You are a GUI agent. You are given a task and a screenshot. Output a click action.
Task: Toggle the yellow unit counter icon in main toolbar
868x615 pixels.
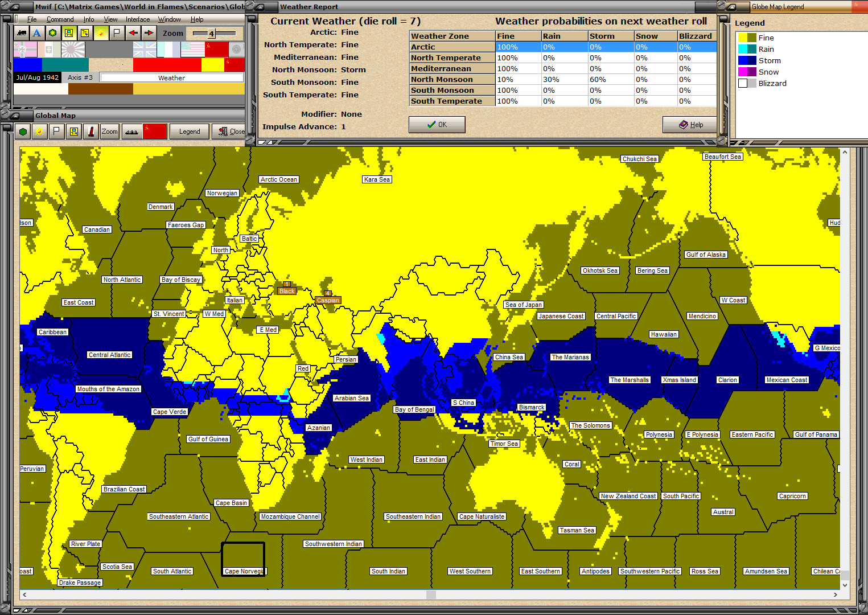pos(69,33)
